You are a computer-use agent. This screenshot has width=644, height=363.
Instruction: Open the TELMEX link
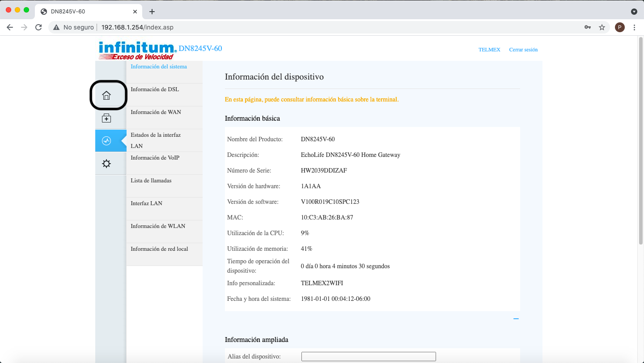point(489,50)
